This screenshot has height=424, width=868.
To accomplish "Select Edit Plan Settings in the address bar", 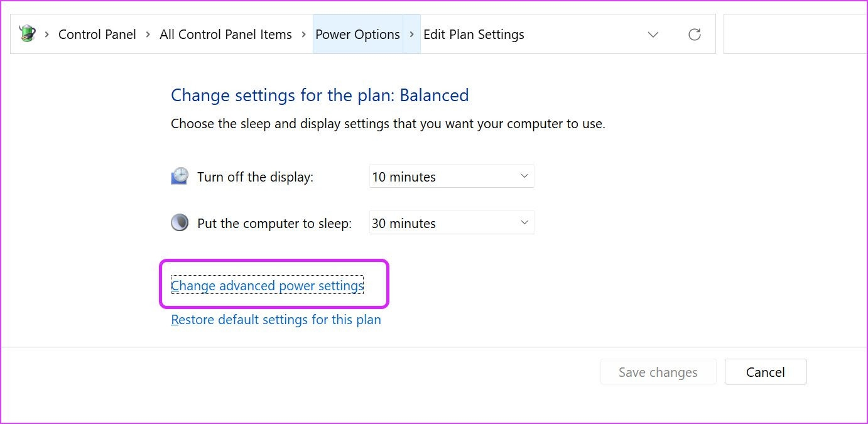I will coord(474,35).
